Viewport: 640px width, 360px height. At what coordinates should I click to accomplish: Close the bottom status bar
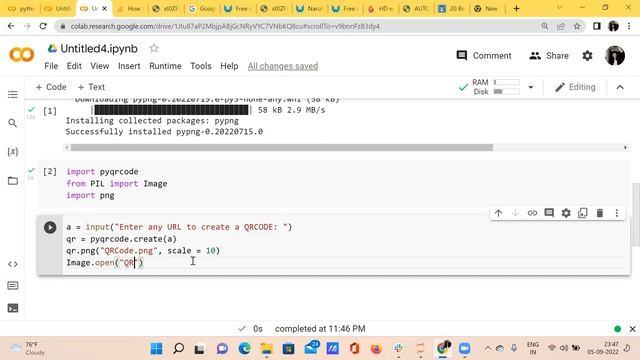[x=633, y=329]
